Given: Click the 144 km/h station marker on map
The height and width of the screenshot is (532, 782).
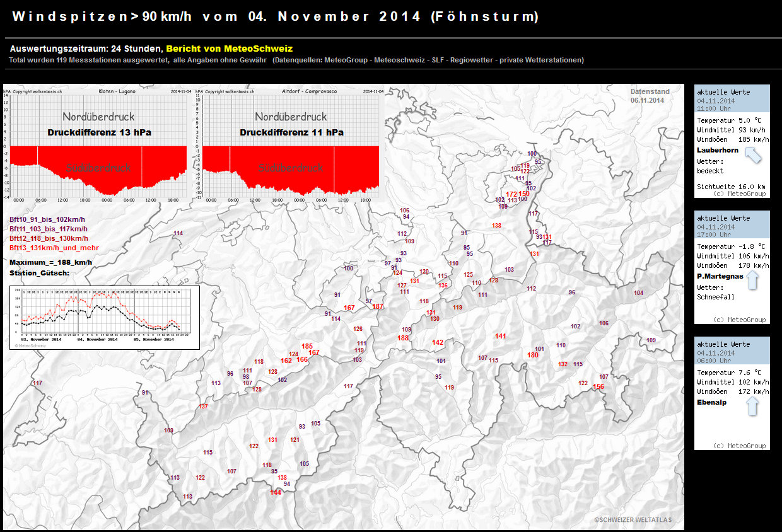Looking at the screenshot, I should tap(276, 492).
